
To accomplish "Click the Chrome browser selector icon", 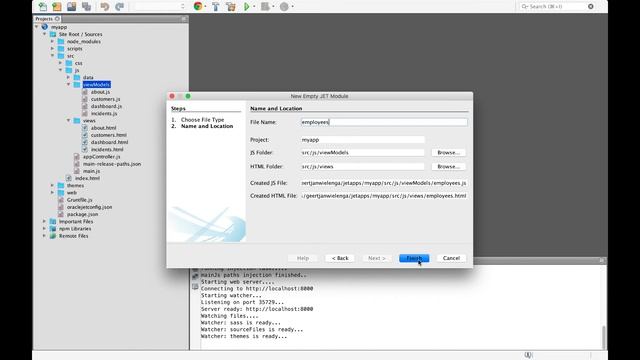I will (198, 6).
